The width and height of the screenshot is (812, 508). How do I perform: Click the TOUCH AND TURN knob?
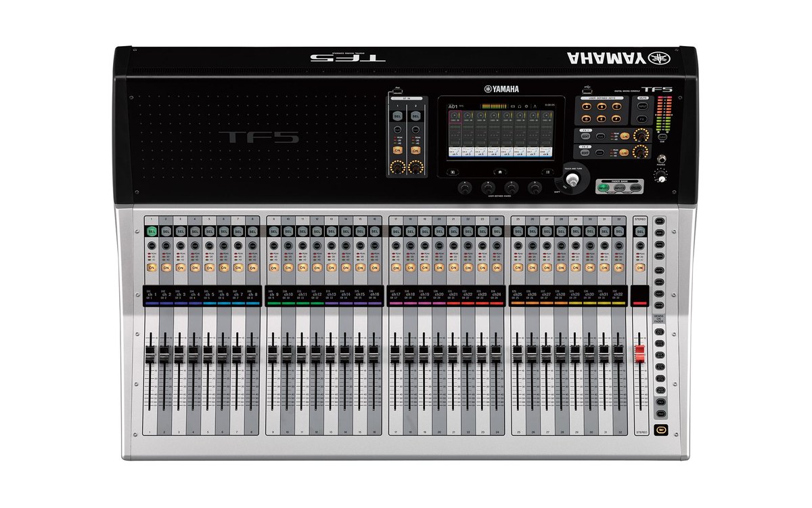(x=572, y=179)
